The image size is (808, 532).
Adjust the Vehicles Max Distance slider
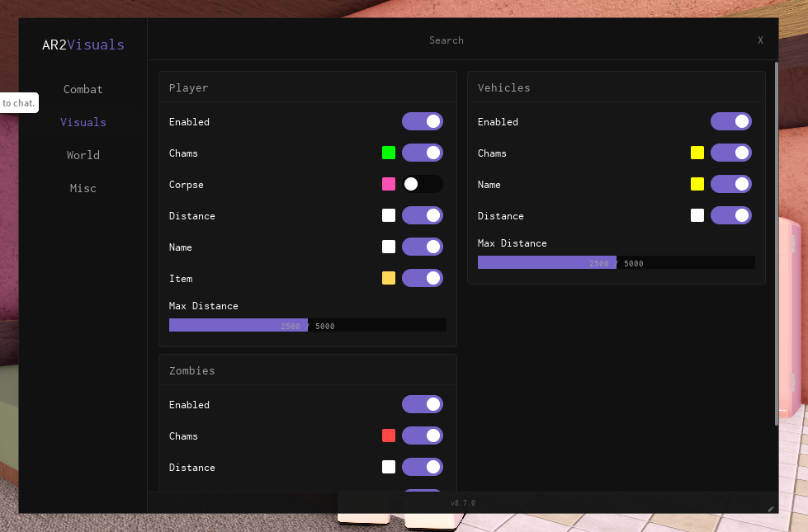click(617, 262)
